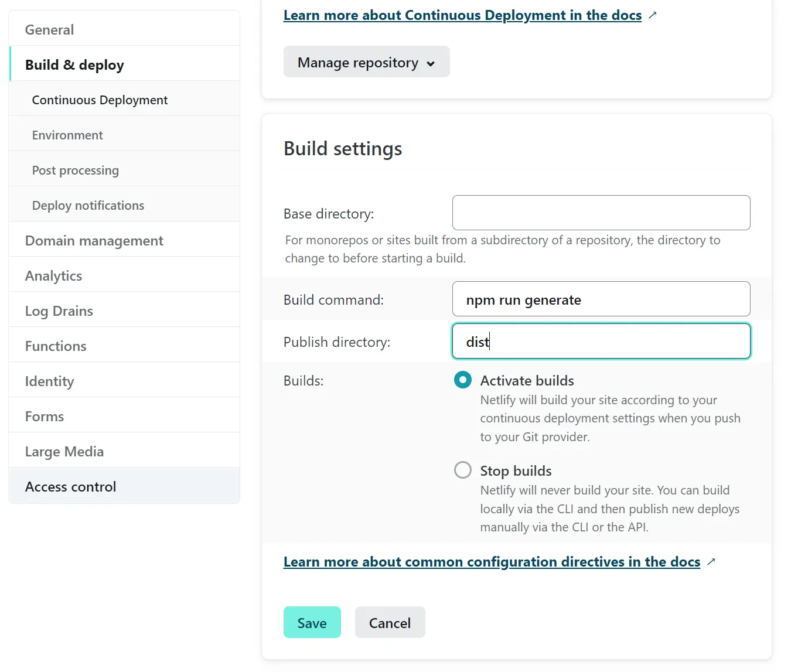The image size is (791, 672).
Task: Go to Continuous Deployment subsection
Action: (x=124, y=100)
